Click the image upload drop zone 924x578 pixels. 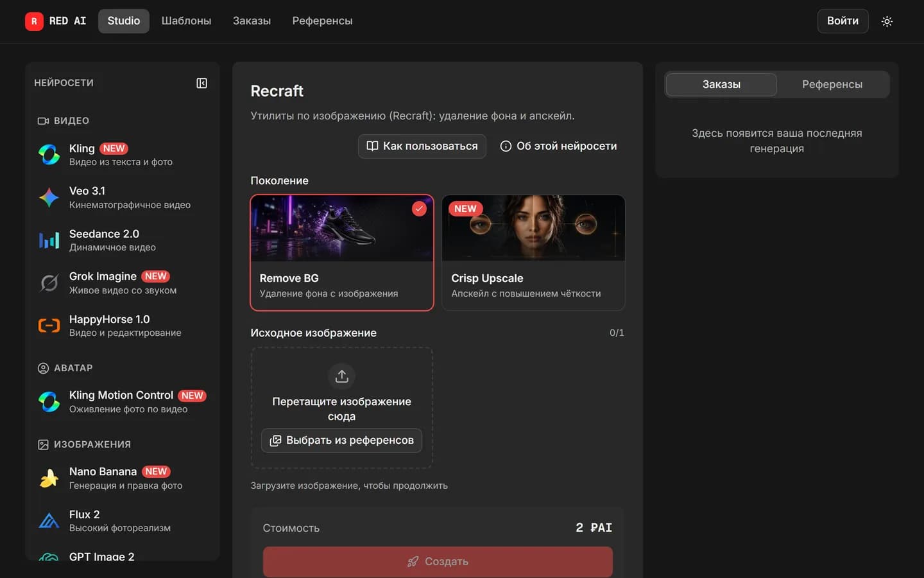coord(341,408)
